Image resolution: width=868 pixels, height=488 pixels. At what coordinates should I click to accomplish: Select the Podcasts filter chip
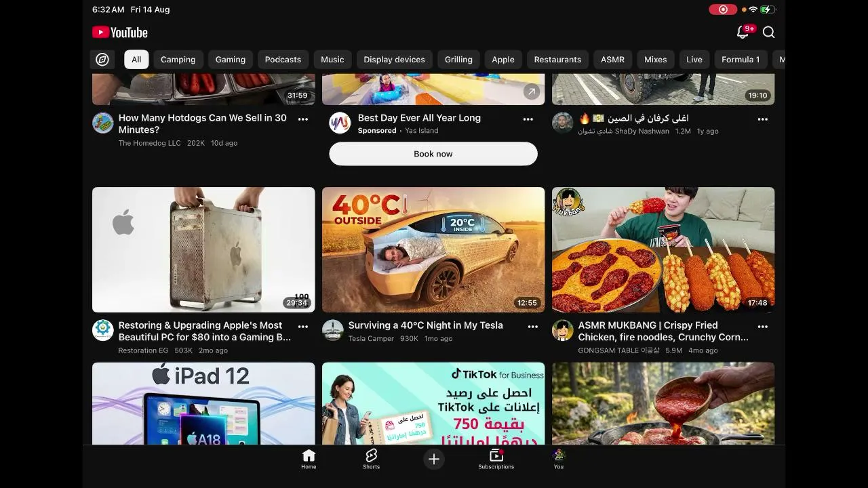[283, 60]
